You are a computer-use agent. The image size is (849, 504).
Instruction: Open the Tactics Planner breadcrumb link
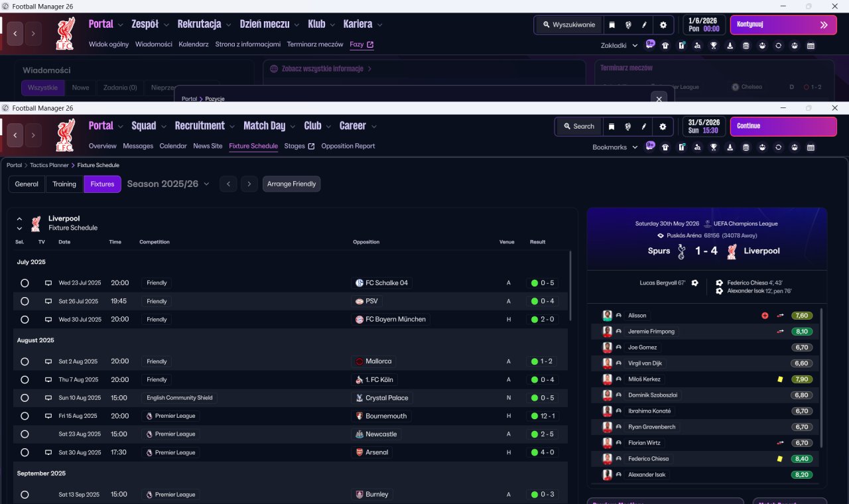click(49, 165)
